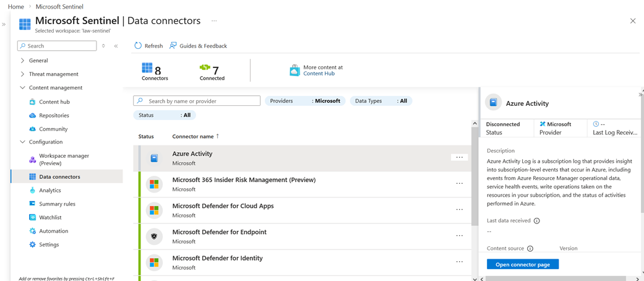Click the Analytics flask icon
Image resolution: width=644 pixels, height=281 pixels.
click(32, 190)
